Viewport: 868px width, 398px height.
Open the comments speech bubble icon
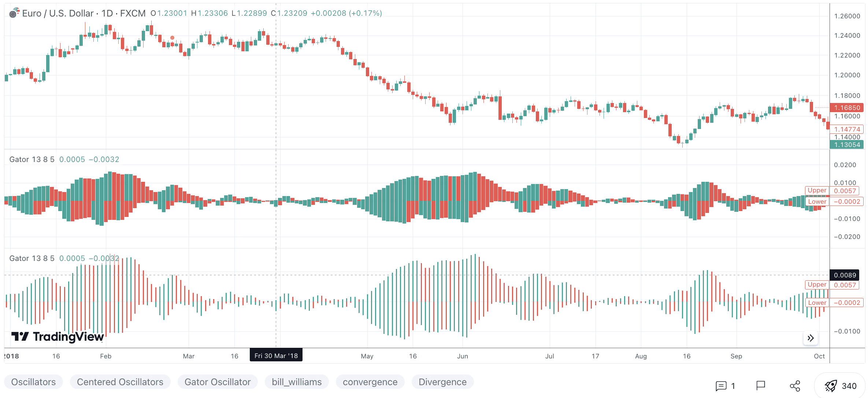721,386
